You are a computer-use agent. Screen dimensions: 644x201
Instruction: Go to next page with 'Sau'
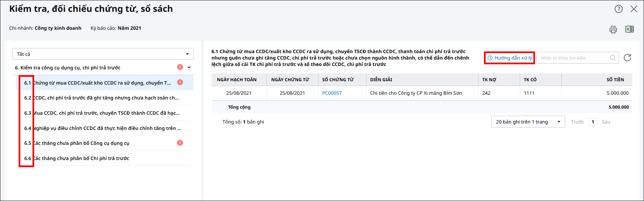click(606, 122)
